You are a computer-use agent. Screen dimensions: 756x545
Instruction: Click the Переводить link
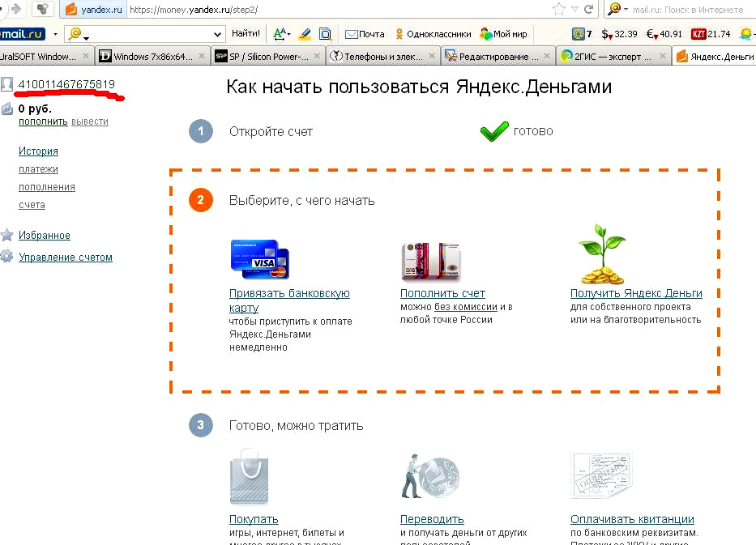coord(432,519)
